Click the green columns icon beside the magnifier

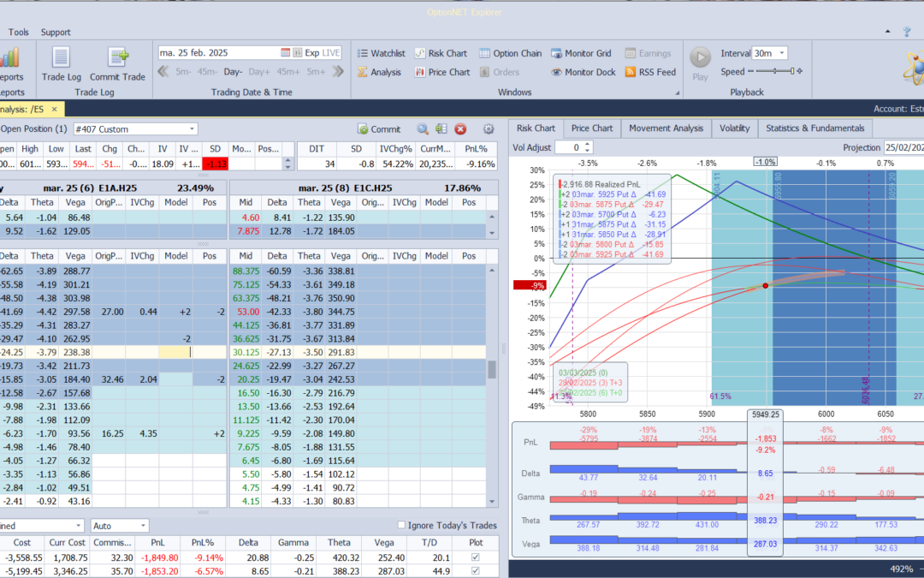point(441,129)
